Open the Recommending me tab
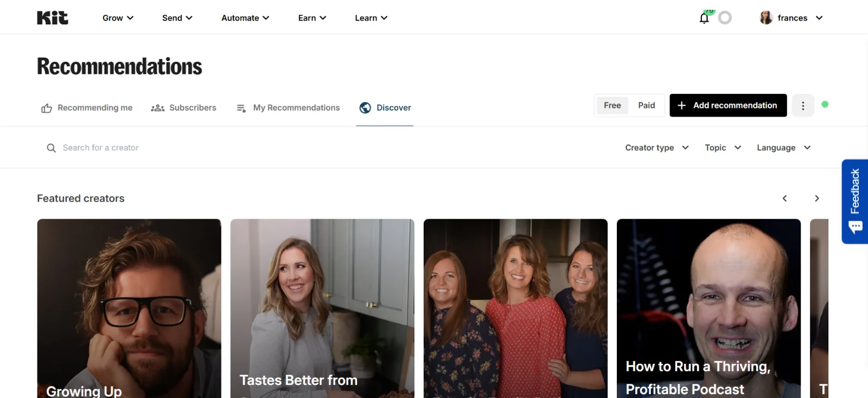Viewport: 868px width, 398px height. tap(87, 108)
